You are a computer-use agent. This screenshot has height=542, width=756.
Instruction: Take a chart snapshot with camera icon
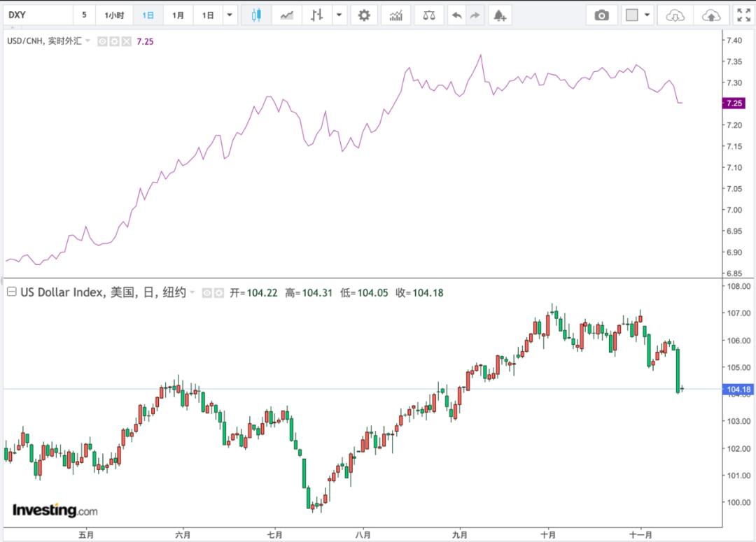tap(601, 15)
